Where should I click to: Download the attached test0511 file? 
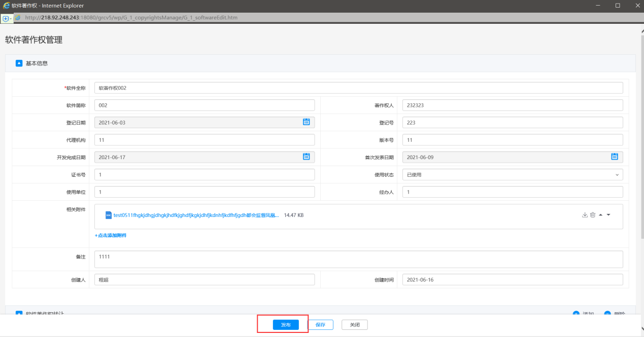(585, 215)
